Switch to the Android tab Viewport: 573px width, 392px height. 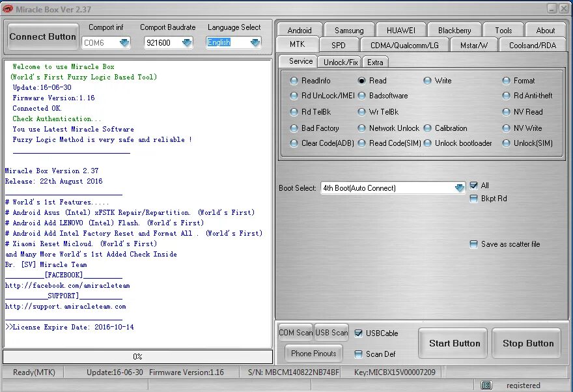point(300,31)
